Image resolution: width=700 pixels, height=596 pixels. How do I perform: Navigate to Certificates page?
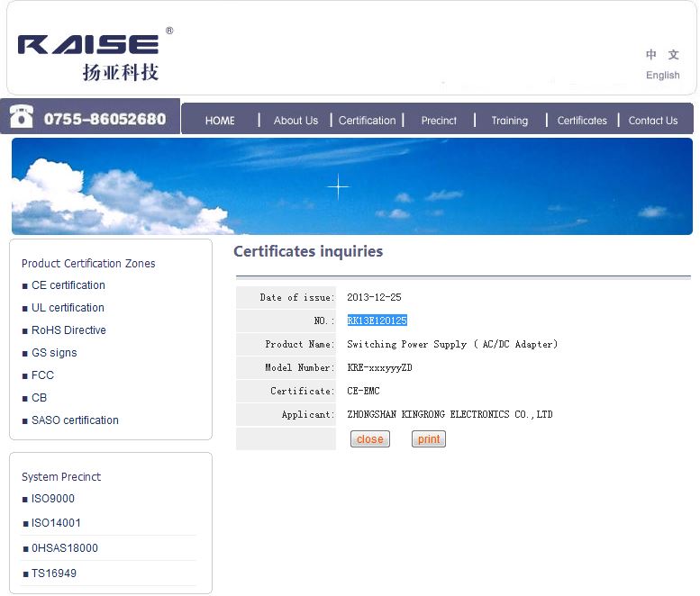tap(582, 121)
